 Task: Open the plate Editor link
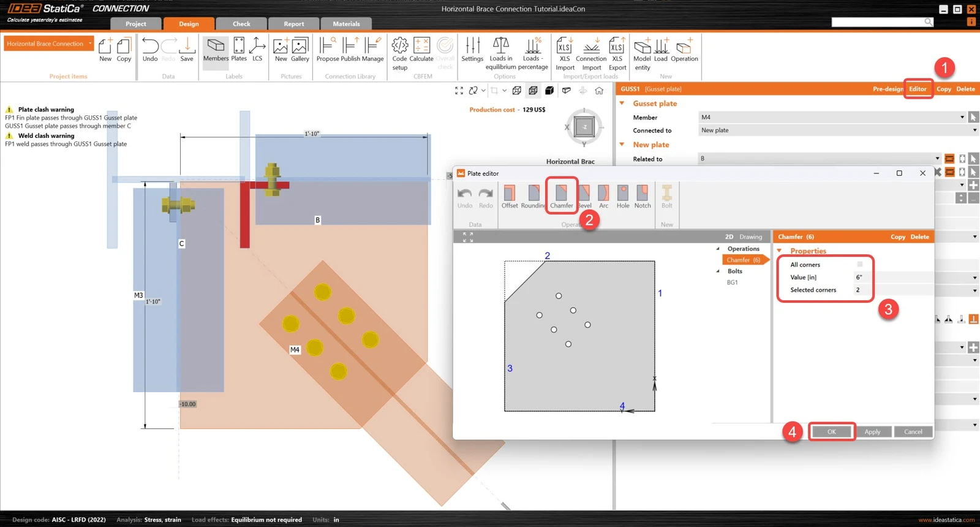[918, 89]
